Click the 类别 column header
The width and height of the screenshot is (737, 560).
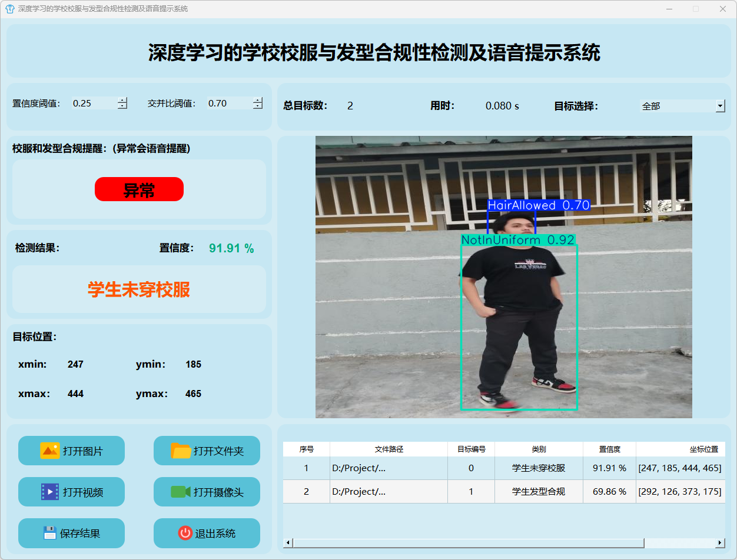click(x=539, y=449)
